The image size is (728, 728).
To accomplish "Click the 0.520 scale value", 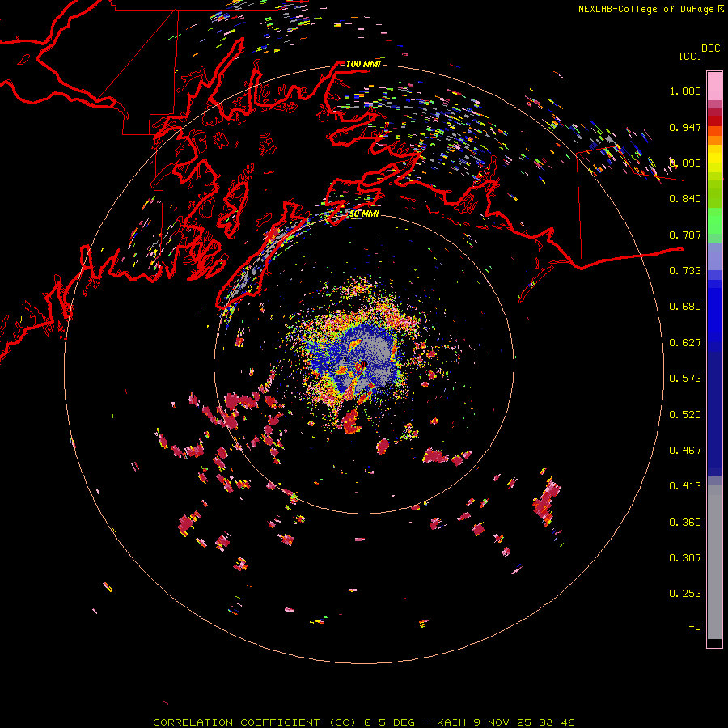I will point(685,415).
